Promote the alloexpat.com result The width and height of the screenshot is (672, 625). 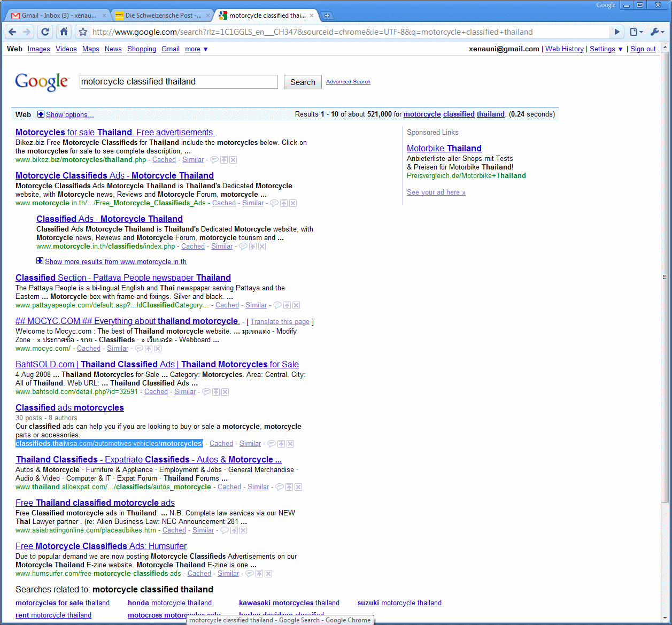[x=289, y=487]
